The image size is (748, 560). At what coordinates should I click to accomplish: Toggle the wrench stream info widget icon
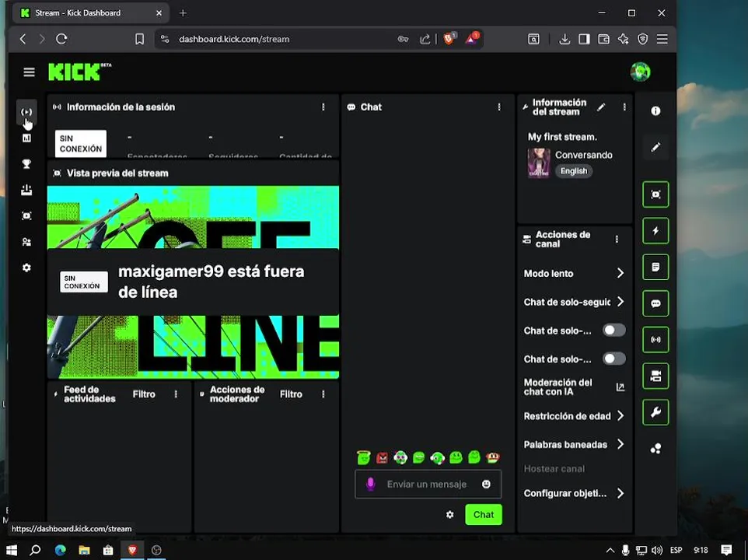pos(655,412)
